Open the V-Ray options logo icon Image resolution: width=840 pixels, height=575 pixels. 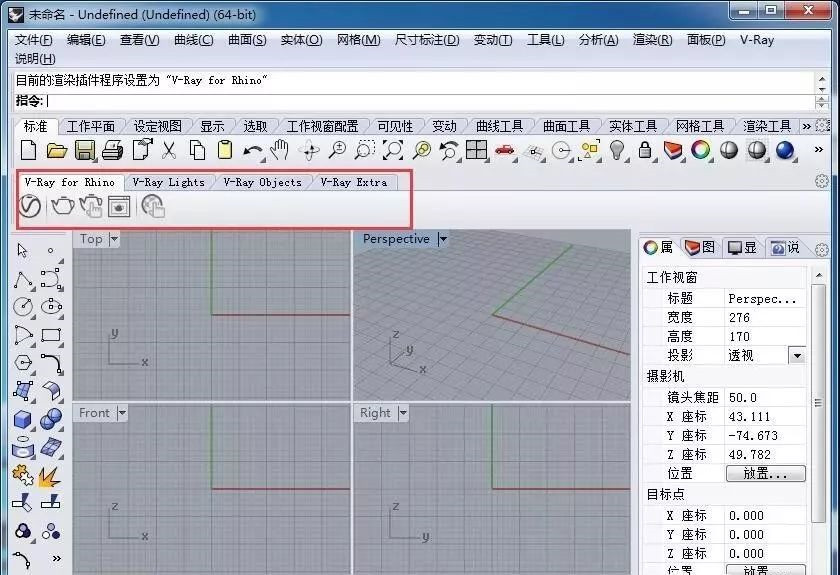[30, 206]
